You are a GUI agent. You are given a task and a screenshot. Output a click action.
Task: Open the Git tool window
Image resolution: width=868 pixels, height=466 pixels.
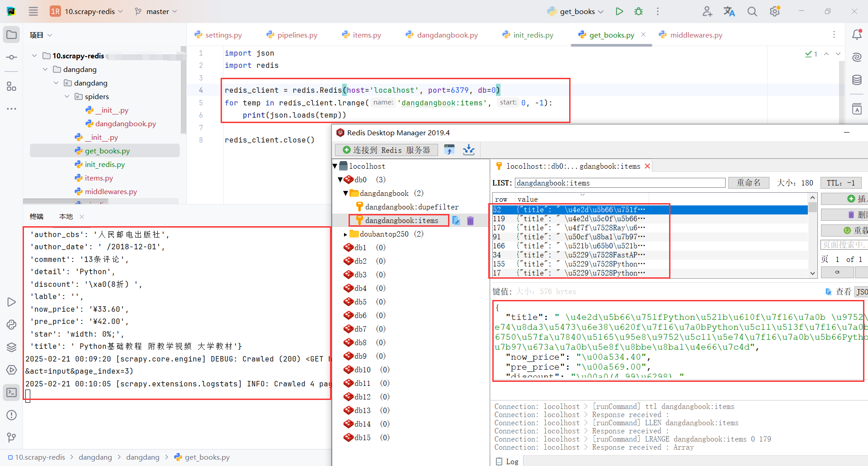click(12, 437)
